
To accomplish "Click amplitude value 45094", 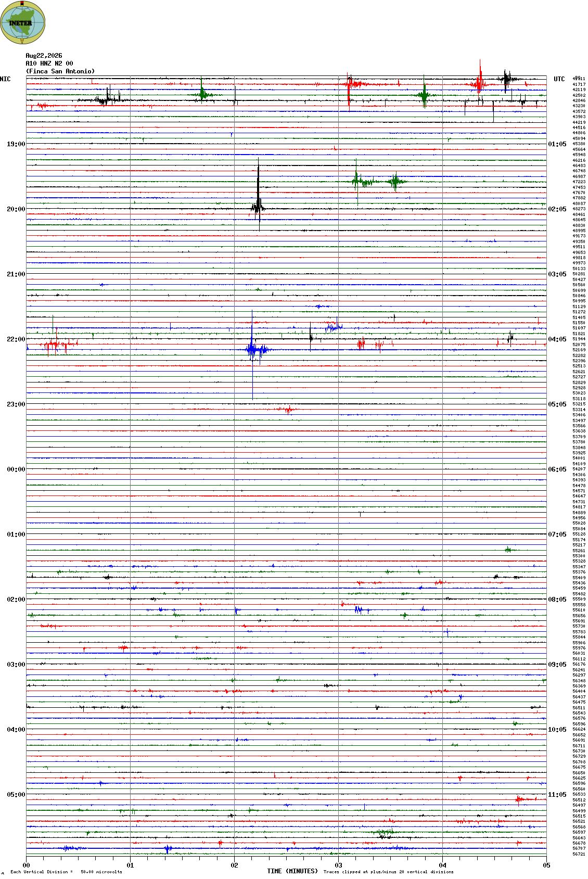I will coord(579,138).
